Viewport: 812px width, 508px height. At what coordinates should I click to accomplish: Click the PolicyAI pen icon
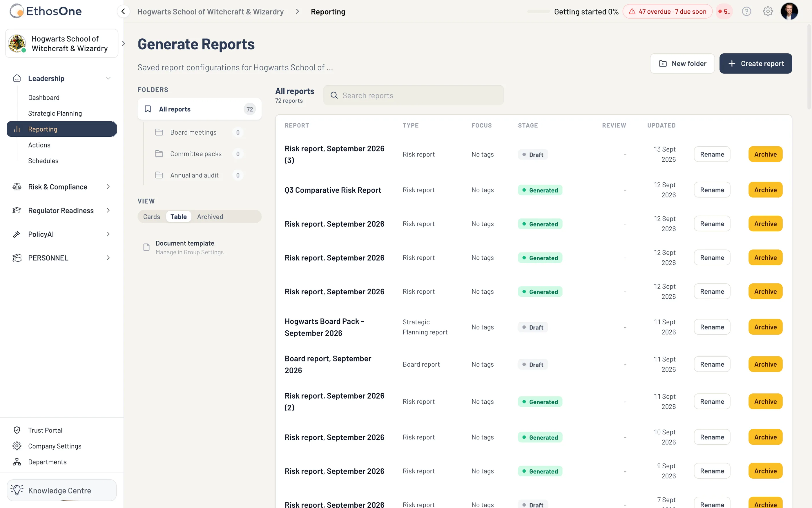point(17,234)
